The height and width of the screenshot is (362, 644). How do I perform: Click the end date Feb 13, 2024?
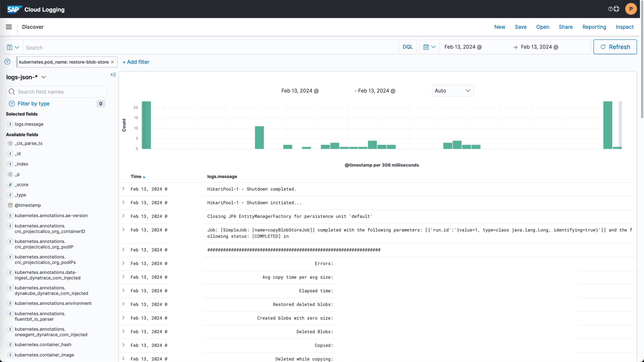(539, 47)
